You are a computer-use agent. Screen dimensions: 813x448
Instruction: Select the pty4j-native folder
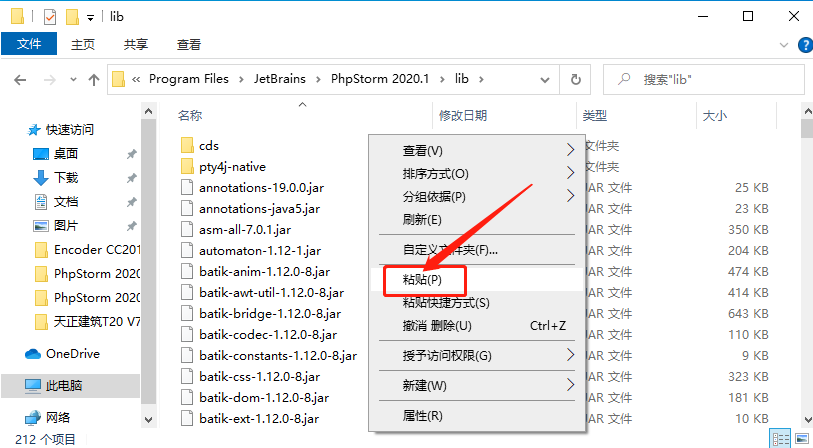click(232, 167)
